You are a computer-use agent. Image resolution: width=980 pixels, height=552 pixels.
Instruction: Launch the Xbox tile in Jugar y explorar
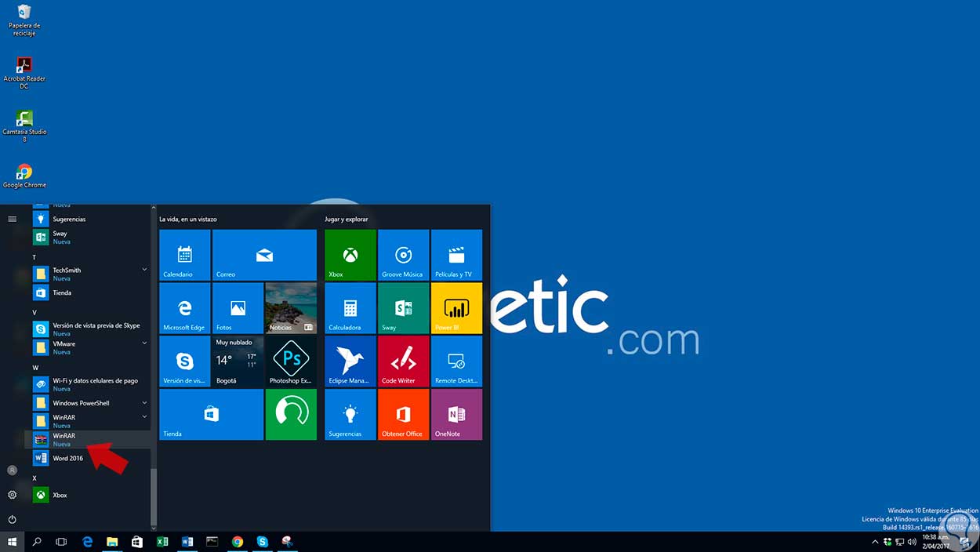click(350, 255)
